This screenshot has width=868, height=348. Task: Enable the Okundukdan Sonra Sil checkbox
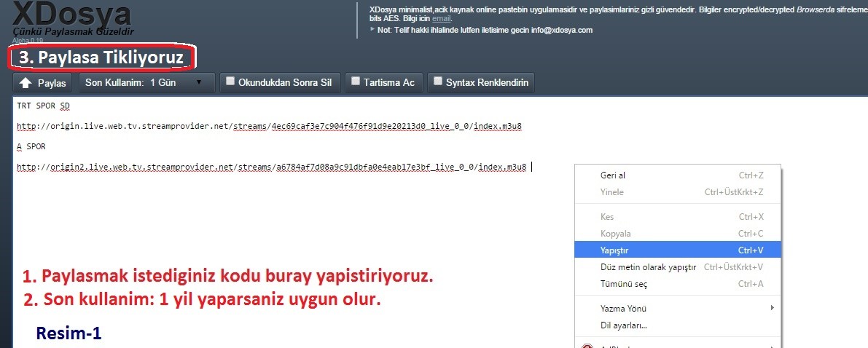tap(230, 82)
